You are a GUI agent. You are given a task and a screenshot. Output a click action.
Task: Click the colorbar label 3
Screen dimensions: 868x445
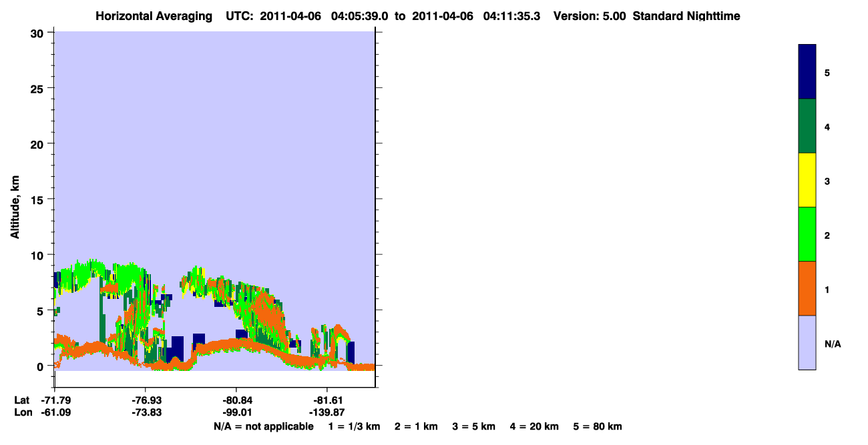click(827, 180)
